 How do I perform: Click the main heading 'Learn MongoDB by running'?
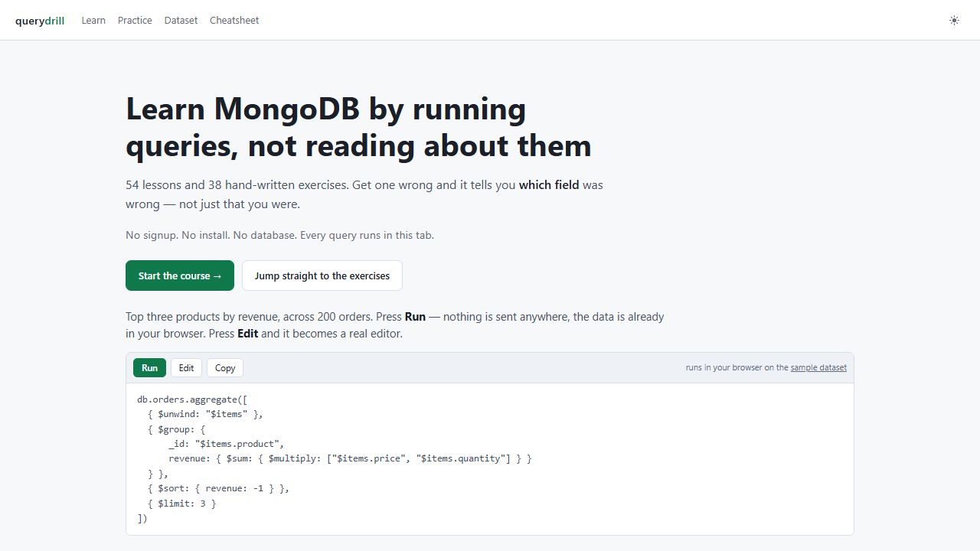pos(326,109)
